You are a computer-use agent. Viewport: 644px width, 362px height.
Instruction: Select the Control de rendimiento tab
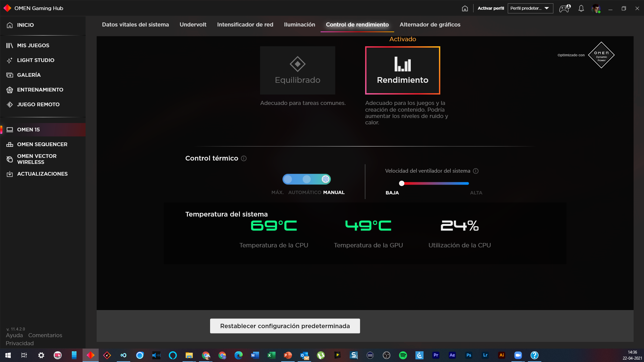pos(357,24)
